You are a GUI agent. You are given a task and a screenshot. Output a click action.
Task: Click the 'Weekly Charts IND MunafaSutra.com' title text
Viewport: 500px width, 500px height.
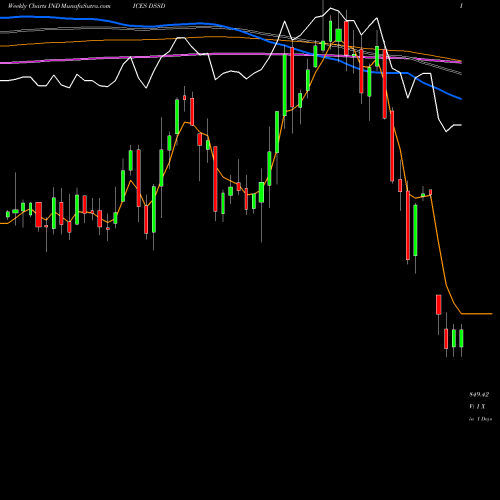tap(59, 6)
